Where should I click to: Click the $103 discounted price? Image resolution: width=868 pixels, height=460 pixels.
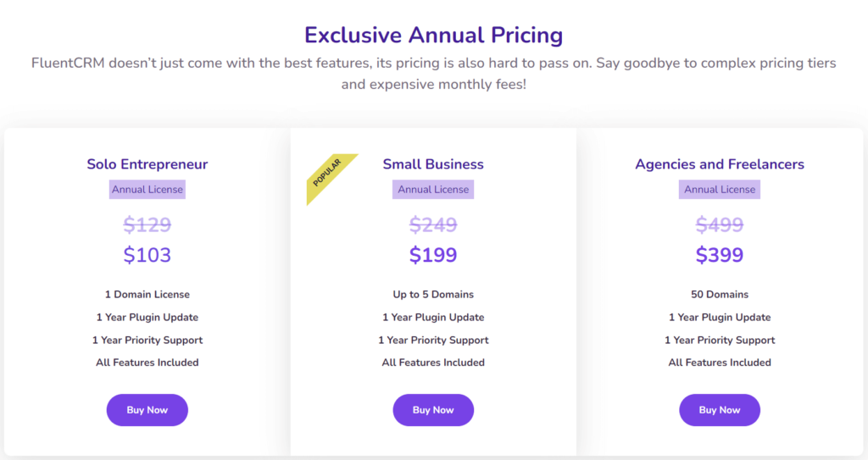(147, 255)
